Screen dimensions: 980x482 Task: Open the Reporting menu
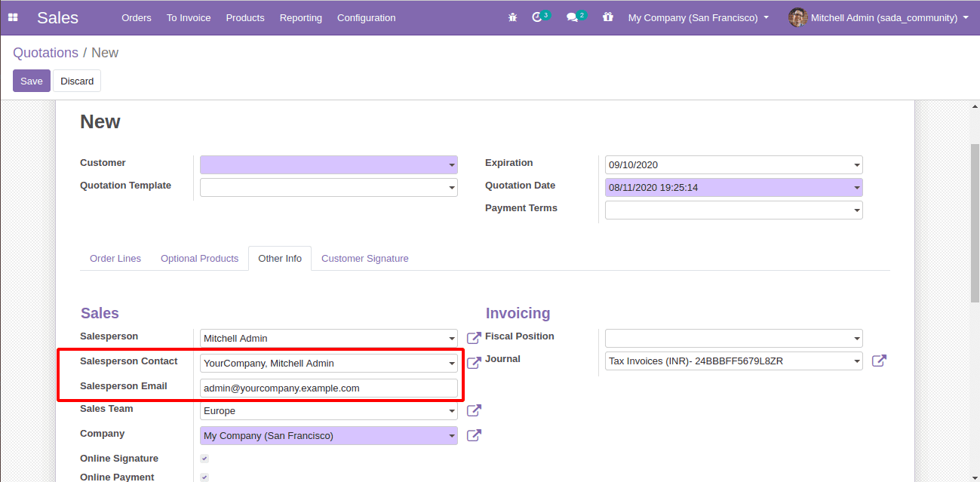pos(301,17)
